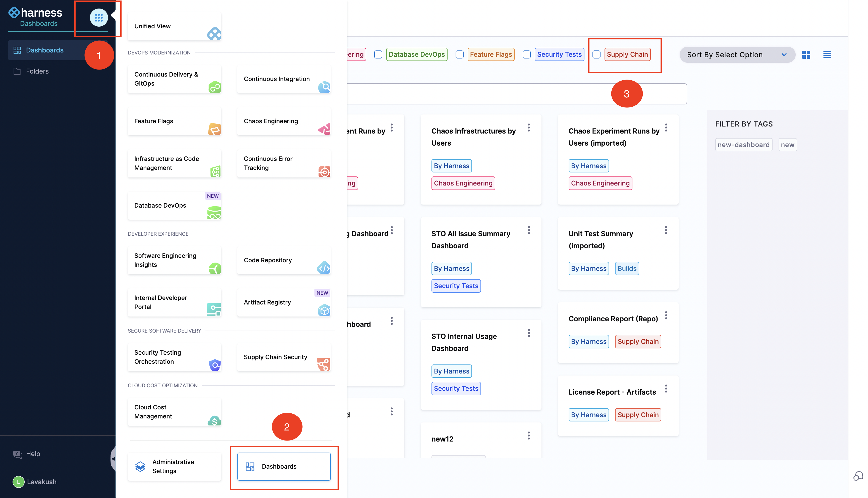Image resolution: width=868 pixels, height=498 pixels.
Task: Open Code Repository module tile
Action: coord(284,260)
